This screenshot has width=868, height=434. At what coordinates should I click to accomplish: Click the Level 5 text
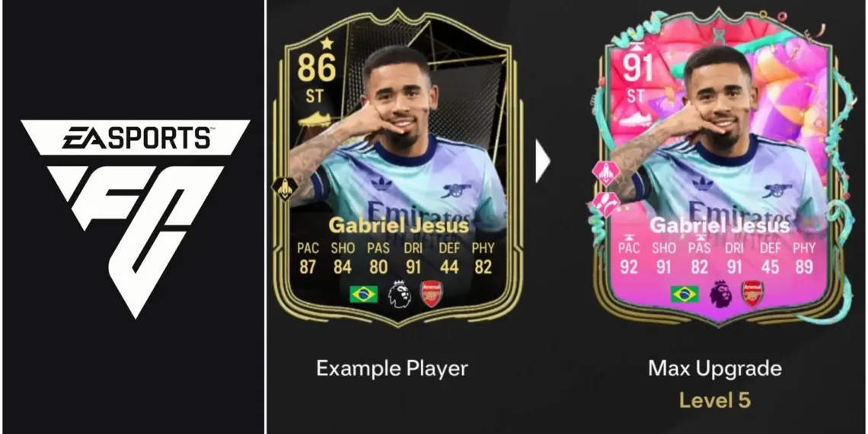[x=715, y=400]
